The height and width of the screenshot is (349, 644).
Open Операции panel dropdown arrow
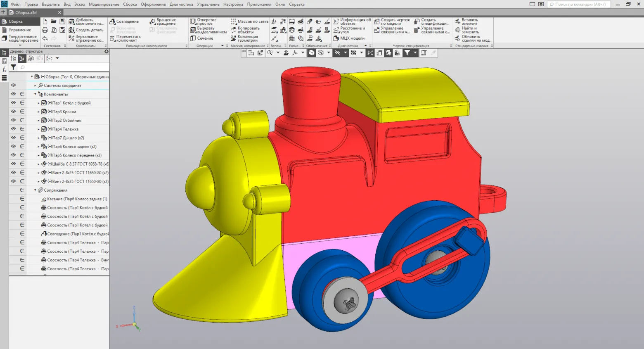[222, 46]
